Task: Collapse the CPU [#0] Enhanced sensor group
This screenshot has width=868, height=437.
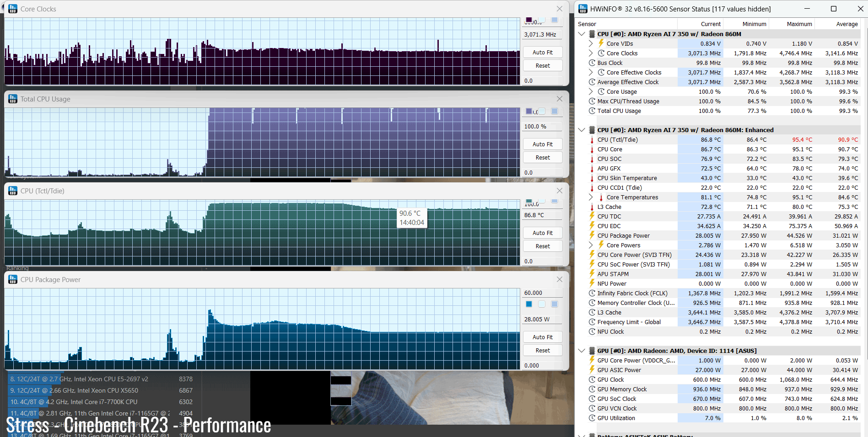Action: point(582,130)
